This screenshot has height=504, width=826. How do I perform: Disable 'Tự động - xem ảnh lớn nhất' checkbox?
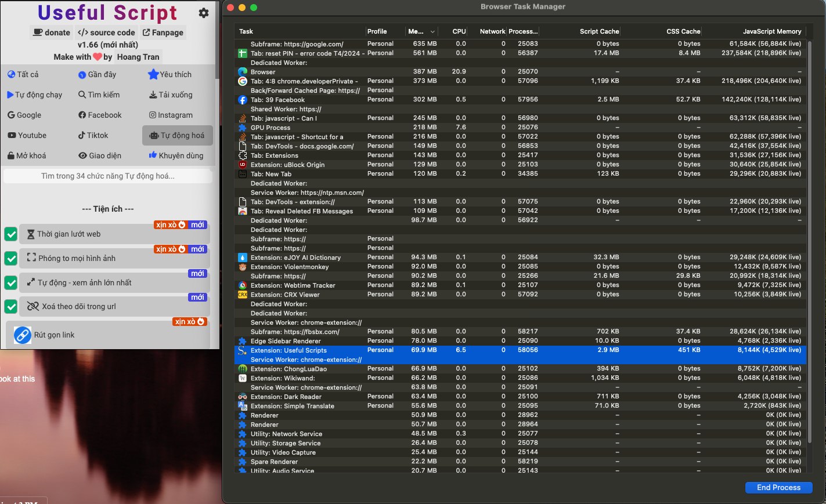click(x=11, y=282)
